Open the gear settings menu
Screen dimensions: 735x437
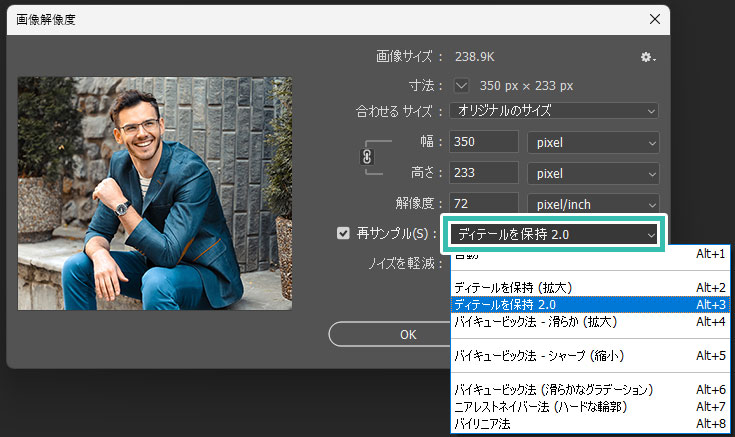(648, 57)
